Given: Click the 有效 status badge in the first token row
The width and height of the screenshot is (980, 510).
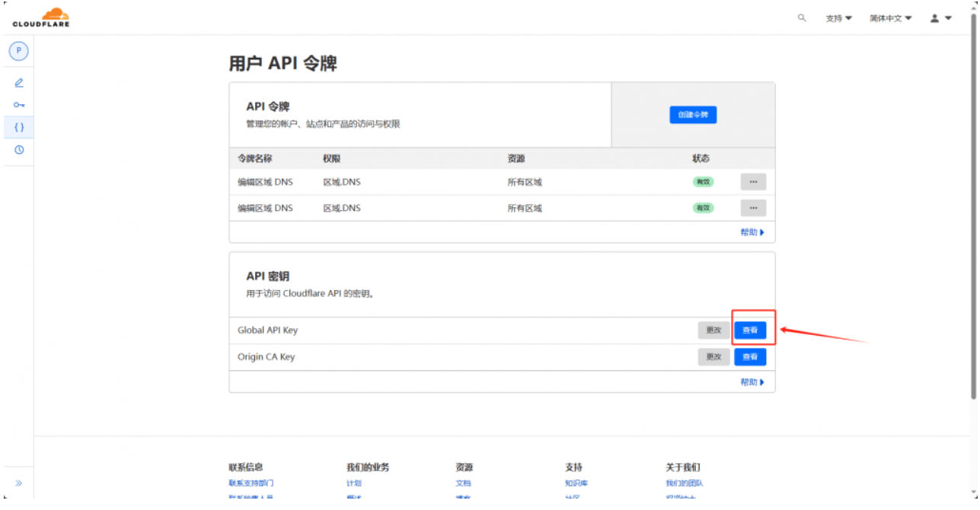Looking at the screenshot, I should (x=703, y=182).
